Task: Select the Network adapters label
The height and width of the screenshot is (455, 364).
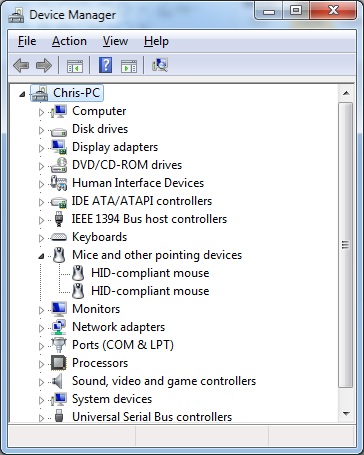Action: coord(118,327)
